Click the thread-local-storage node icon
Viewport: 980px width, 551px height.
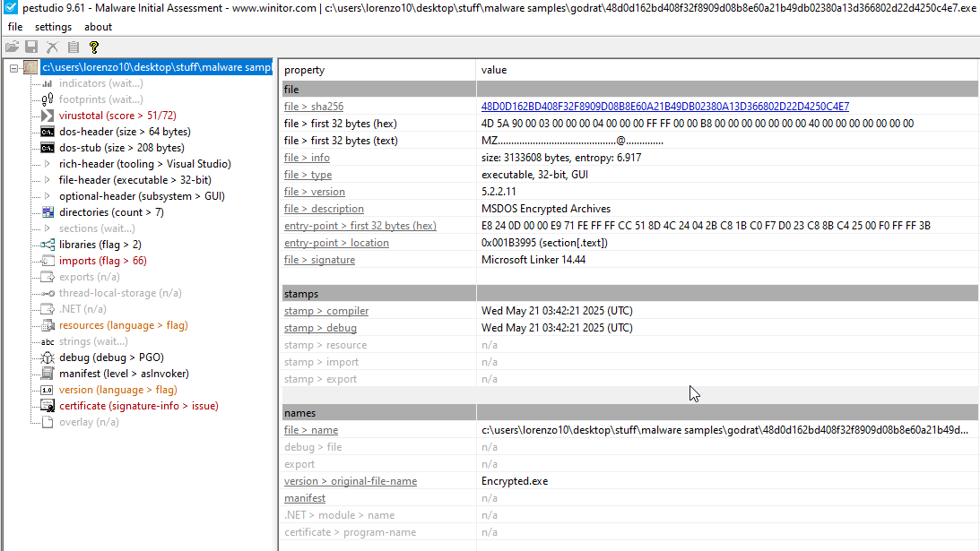48,293
